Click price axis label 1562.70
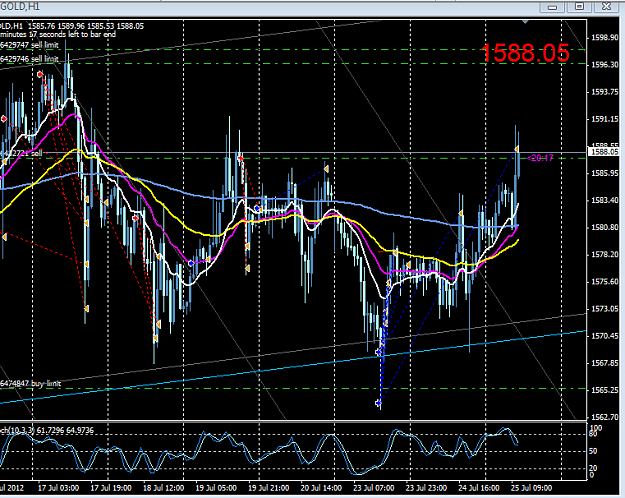 pos(604,417)
